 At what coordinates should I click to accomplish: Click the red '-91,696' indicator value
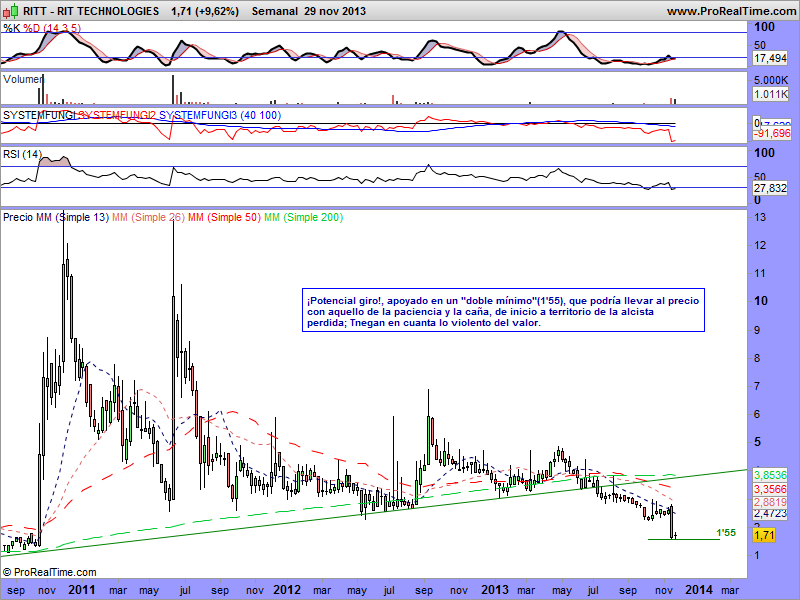coord(772,134)
